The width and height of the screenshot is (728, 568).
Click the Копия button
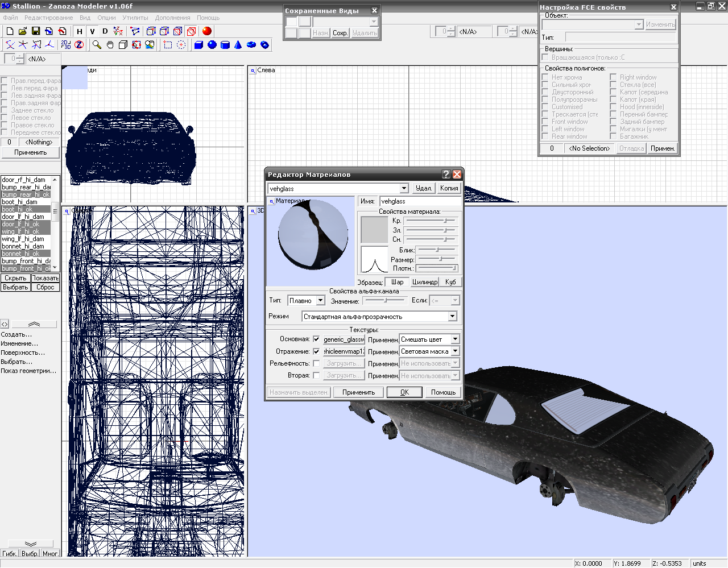pos(449,188)
